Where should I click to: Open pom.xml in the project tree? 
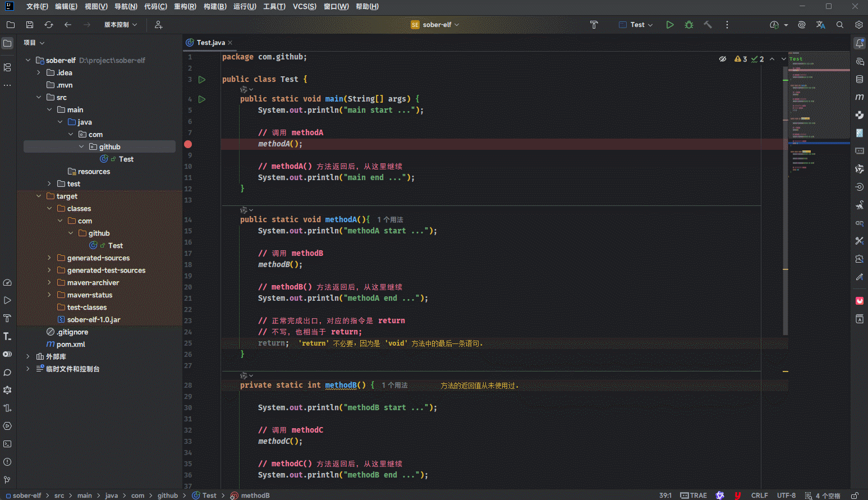click(x=71, y=345)
